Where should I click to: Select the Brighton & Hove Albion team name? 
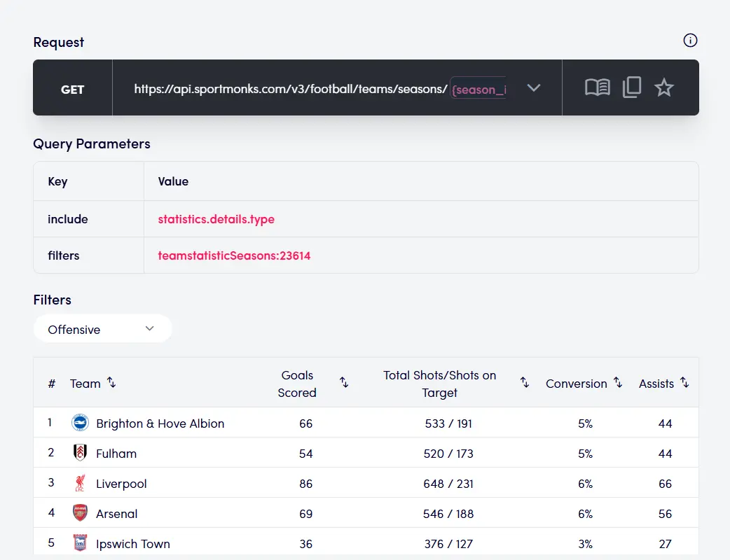coord(160,423)
